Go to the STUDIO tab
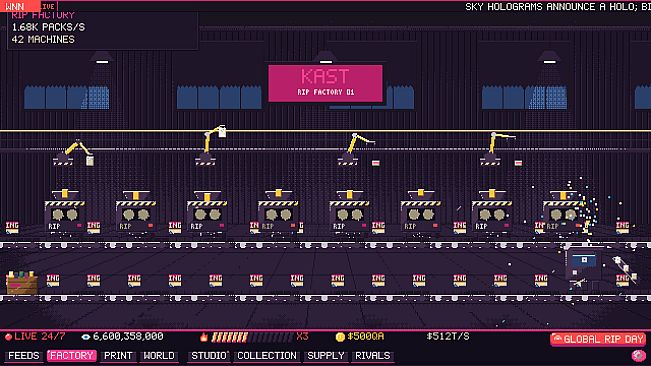This screenshot has height=366, width=651. [209, 356]
